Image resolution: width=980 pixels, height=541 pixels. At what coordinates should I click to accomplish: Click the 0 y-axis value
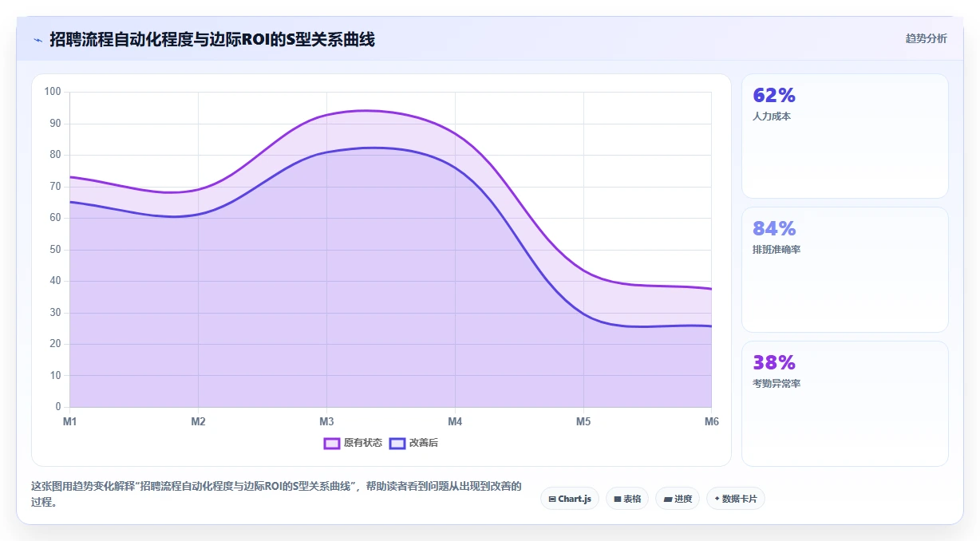click(58, 407)
